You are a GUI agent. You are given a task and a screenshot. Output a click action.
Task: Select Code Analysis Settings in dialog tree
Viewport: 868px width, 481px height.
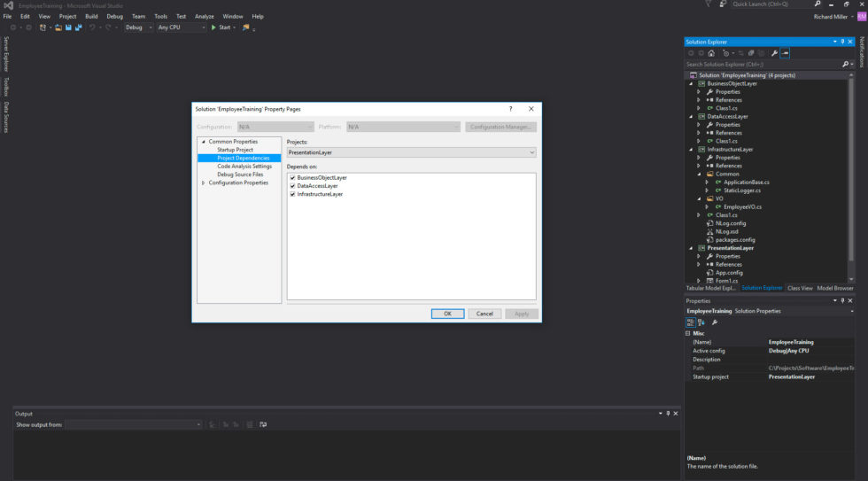coord(244,166)
